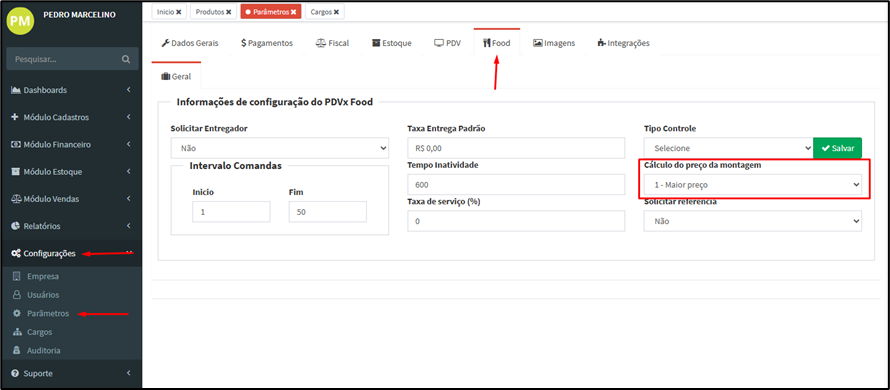This screenshot has height=390, width=890.
Task: Click the search magnifier icon
Action: 125,59
